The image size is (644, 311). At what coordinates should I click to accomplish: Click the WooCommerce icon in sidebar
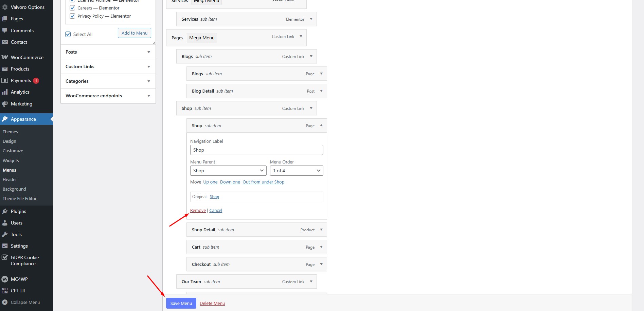coord(5,57)
